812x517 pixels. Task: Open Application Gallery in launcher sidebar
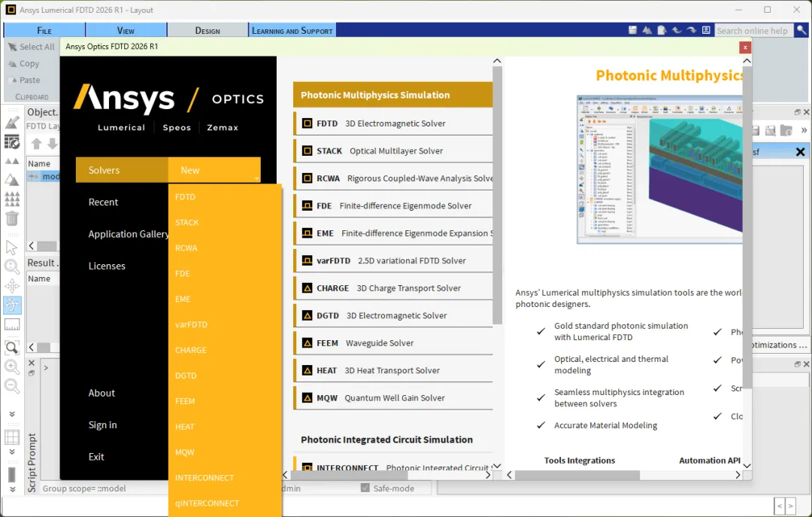tap(128, 234)
